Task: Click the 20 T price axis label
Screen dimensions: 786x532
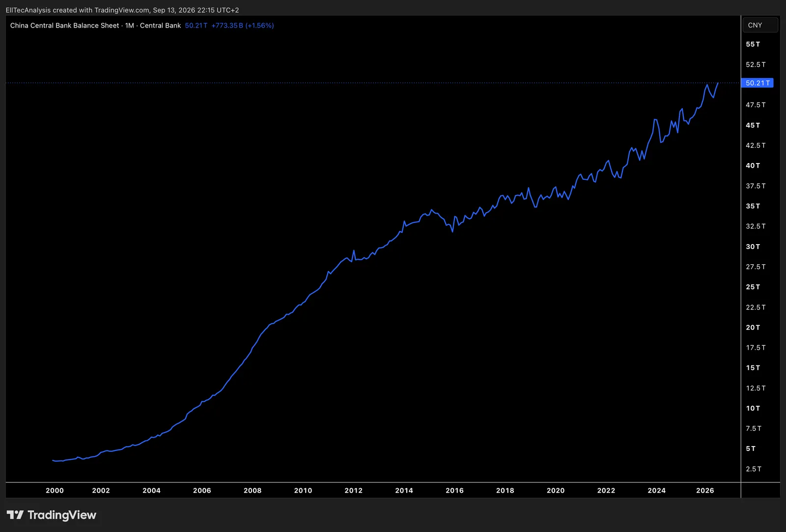Action: (753, 327)
